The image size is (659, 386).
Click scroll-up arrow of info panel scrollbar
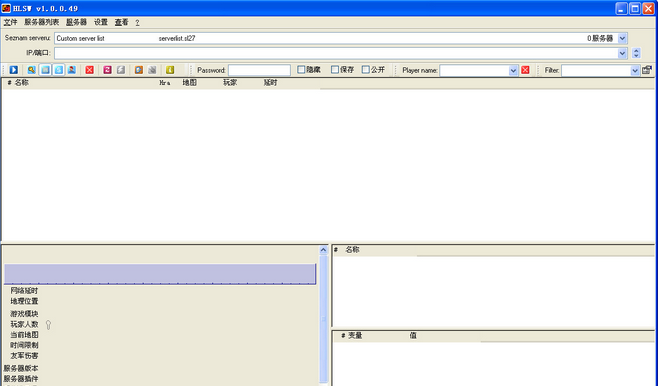tap(323, 250)
